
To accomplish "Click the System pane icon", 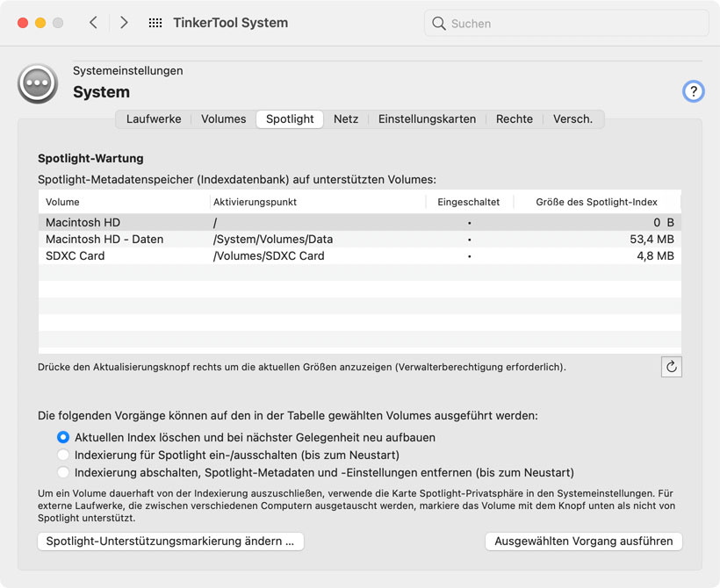I will click(38, 83).
